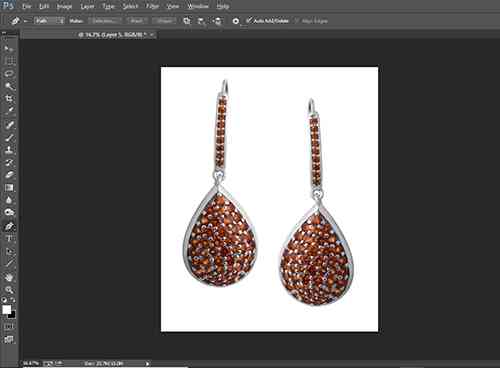Select the Eraser tool
This screenshot has width=500, height=368.
coord(9,175)
